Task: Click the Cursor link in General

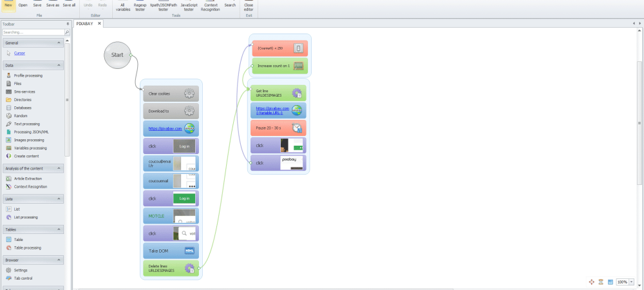Action: 19,53
